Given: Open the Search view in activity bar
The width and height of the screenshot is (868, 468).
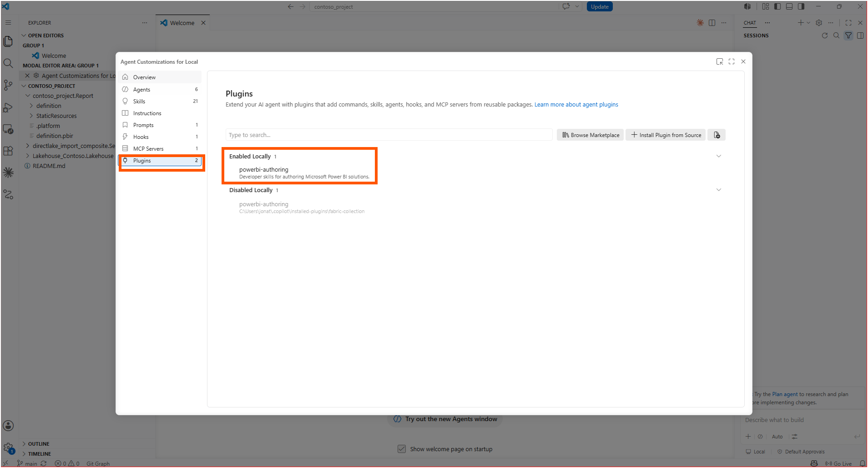Looking at the screenshot, I should [8, 63].
